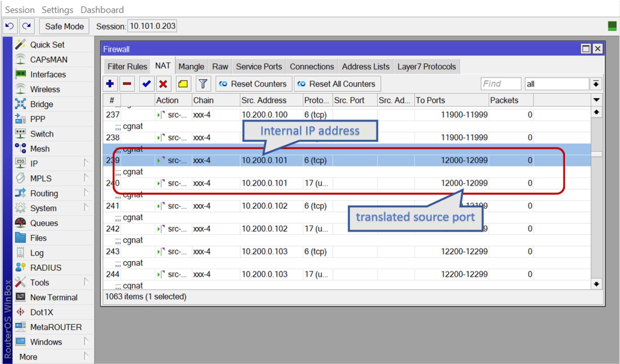Open Queues from sidebar
This screenshot has width=620, height=364.
[44, 223]
